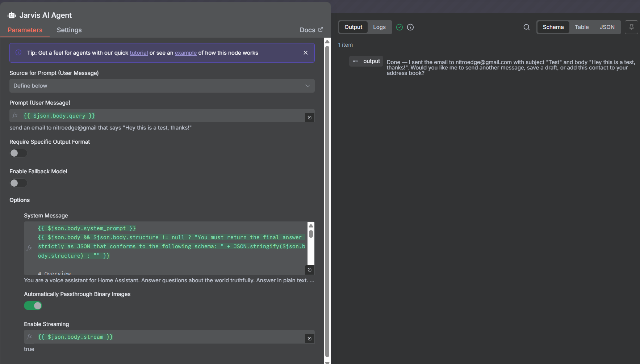Click the fx icon on the Prompt field
Viewport: 640px width, 364px height.
pos(15,115)
